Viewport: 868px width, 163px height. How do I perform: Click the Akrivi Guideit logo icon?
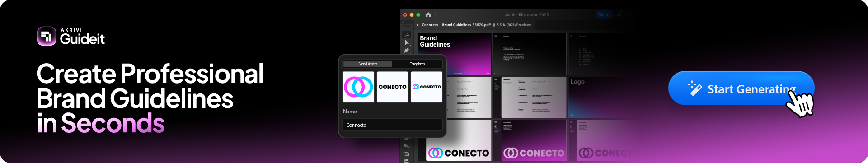point(47,36)
